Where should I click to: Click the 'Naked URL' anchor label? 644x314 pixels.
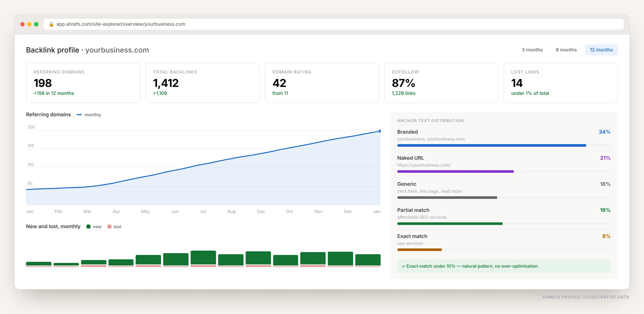(410, 158)
